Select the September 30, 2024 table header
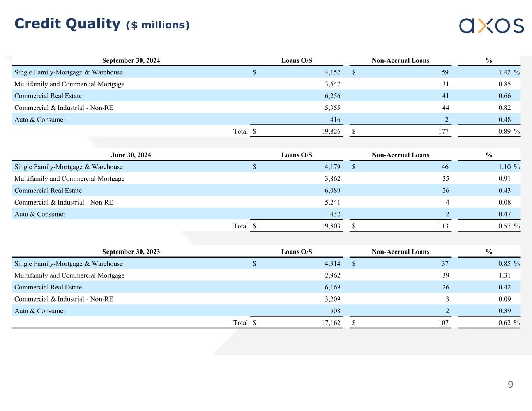The width and height of the screenshot is (532, 411). click(131, 60)
